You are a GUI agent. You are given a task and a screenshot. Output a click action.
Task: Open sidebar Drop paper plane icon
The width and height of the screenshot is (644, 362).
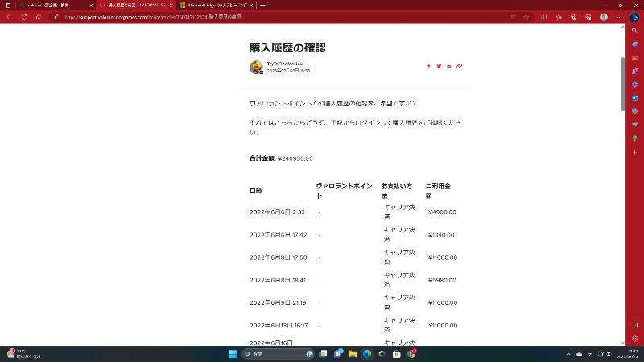coord(634,125)
